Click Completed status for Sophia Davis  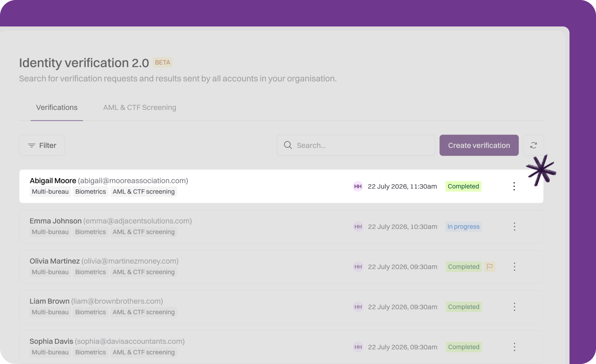tap(464, 347)
